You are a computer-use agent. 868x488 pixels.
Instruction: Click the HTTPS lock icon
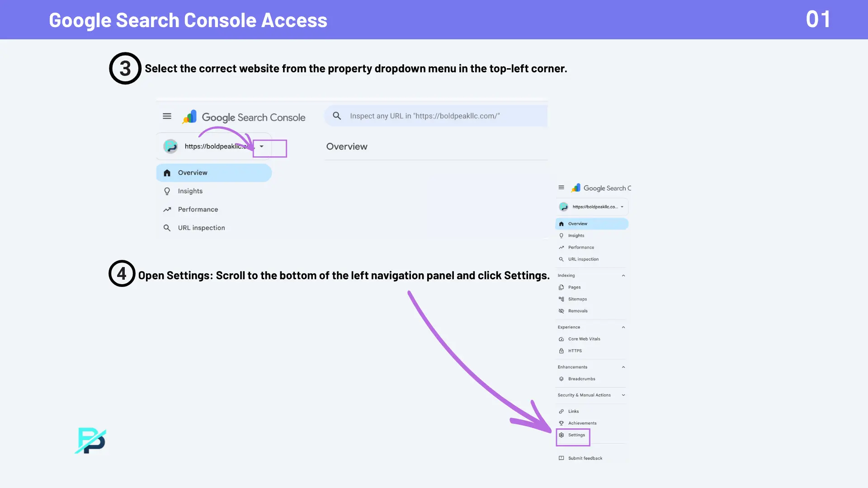[561, 351]
